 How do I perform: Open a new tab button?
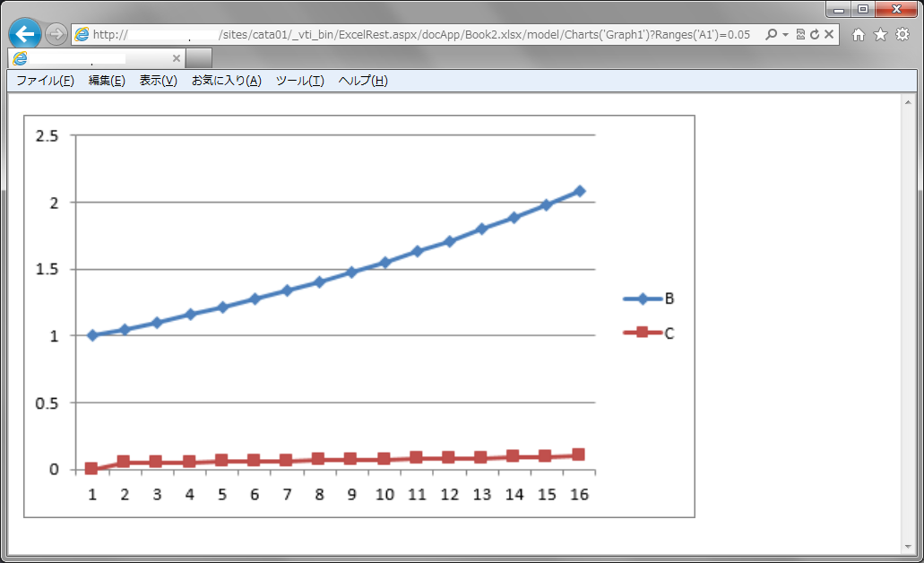point(199,58)
